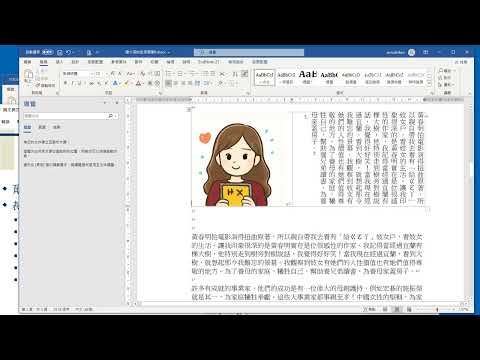Screen dimensions: 480x360
Task: Click the Enclosed Character circle icon
Action: pos(158,83)
